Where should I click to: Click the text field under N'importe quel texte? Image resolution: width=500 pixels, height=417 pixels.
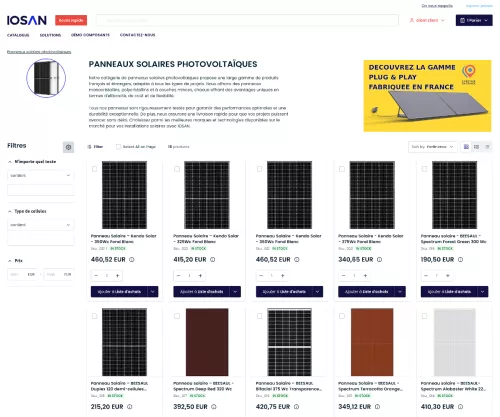[40, 190]
